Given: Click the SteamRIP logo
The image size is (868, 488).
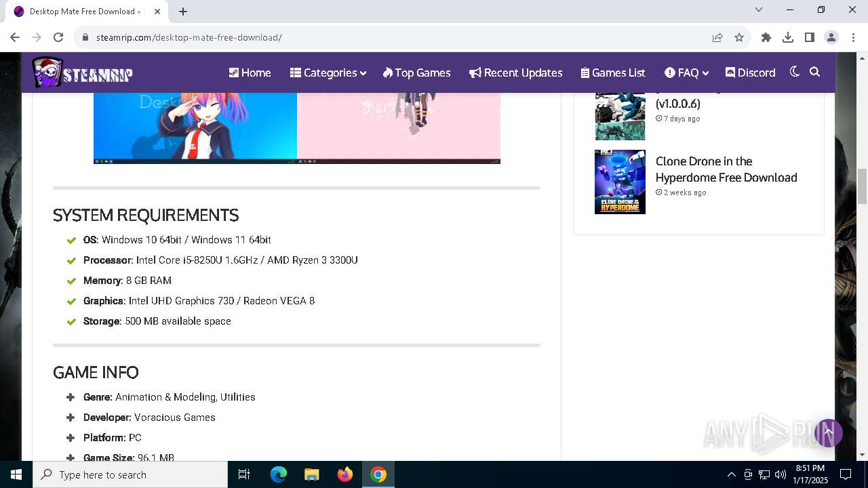Looking at the screenshot, I should point(82,73).
